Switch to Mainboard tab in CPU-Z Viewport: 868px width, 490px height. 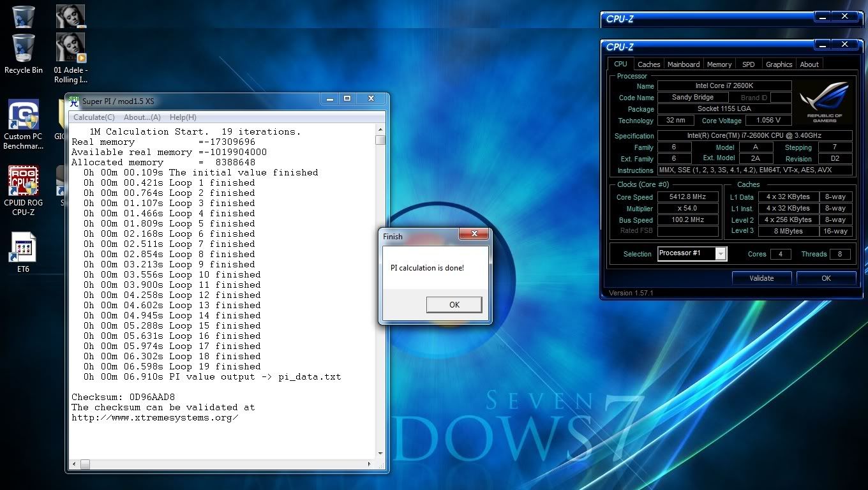click(x=684, y=64)
